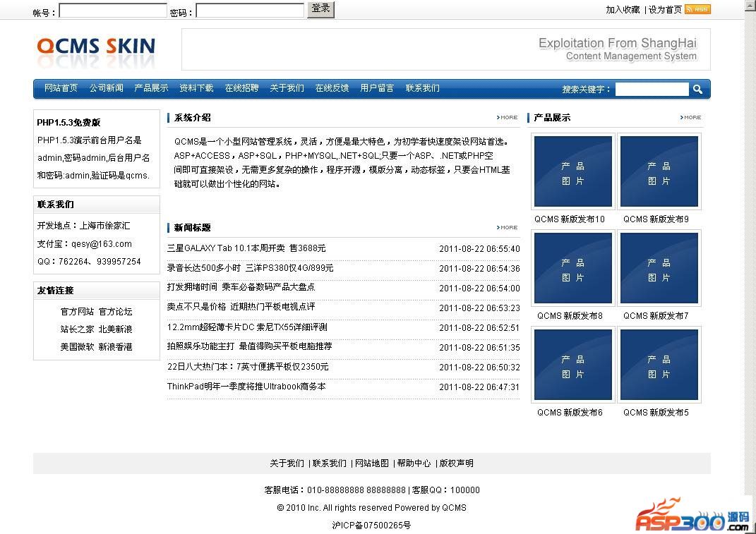This screenshot has width=756, height=534.
Task: Click 联系我们 in the footer
Action: point(330,463)
